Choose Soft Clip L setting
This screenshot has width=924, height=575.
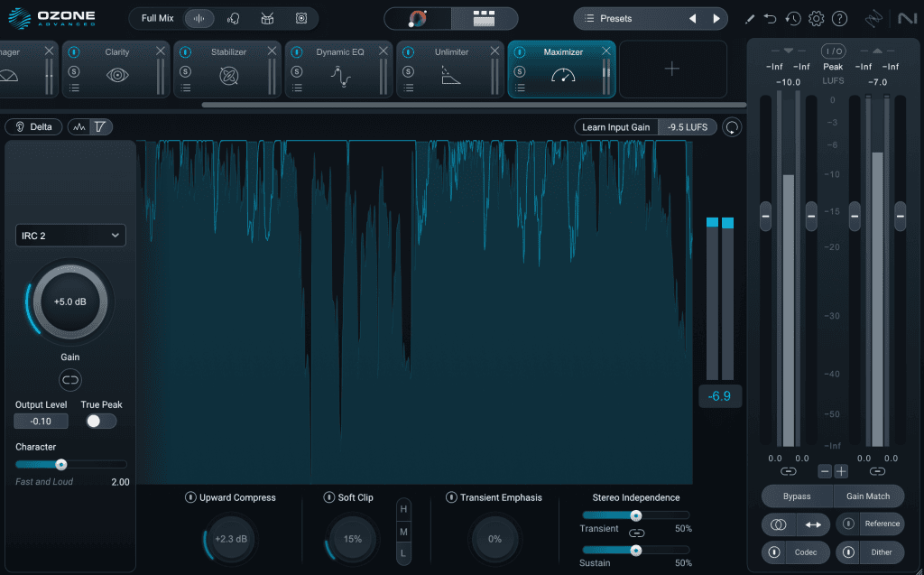pos(403,553)
